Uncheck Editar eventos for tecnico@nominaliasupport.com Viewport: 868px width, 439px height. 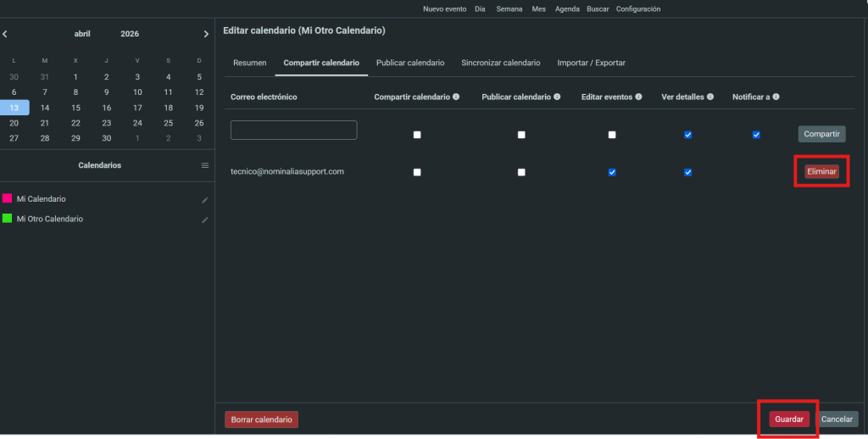point(612,172)
